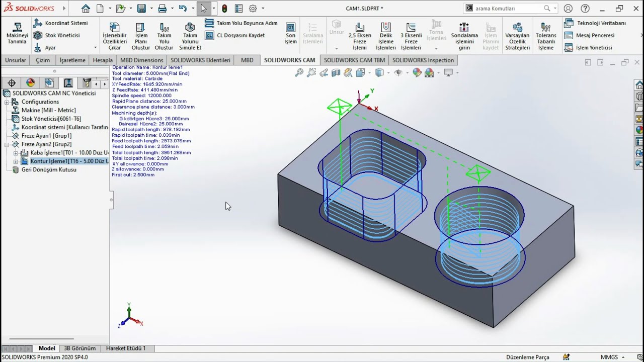Switch to CAM tools tree tab icon
644x362 pixels.
[87, 83]
